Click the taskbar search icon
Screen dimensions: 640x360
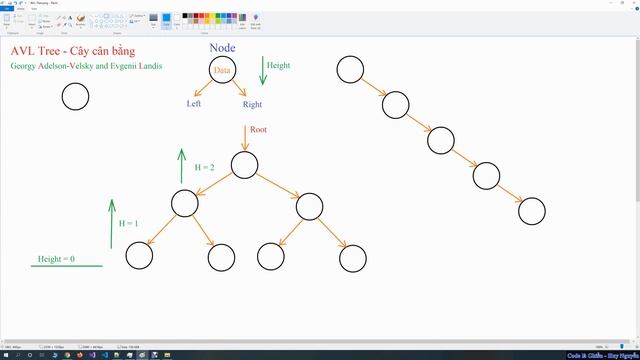[18, 355]
